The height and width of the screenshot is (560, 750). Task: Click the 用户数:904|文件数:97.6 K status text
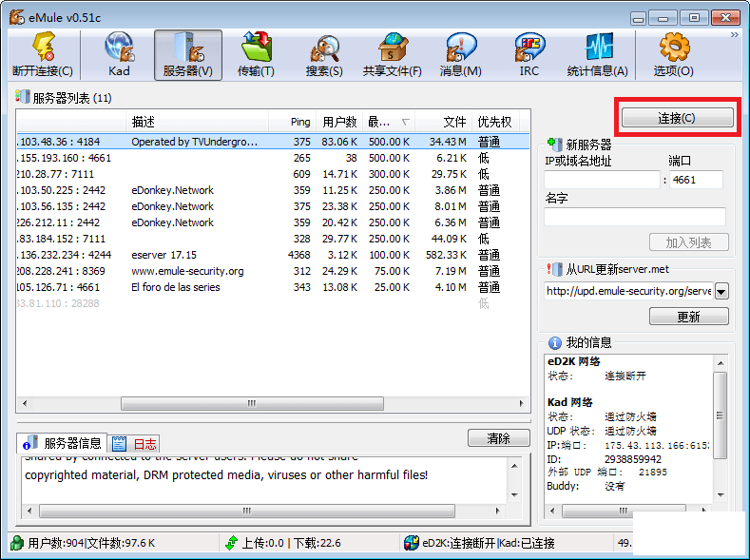click(x=91, y=543)
